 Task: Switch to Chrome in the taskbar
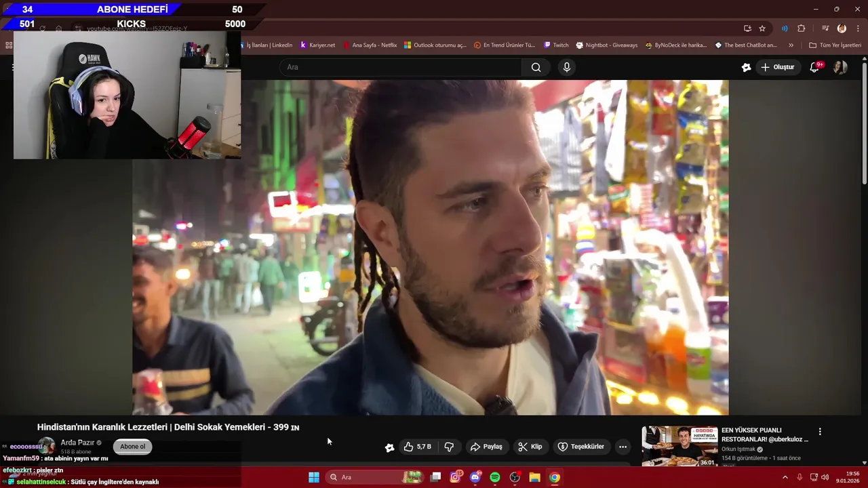pos(555,477)
